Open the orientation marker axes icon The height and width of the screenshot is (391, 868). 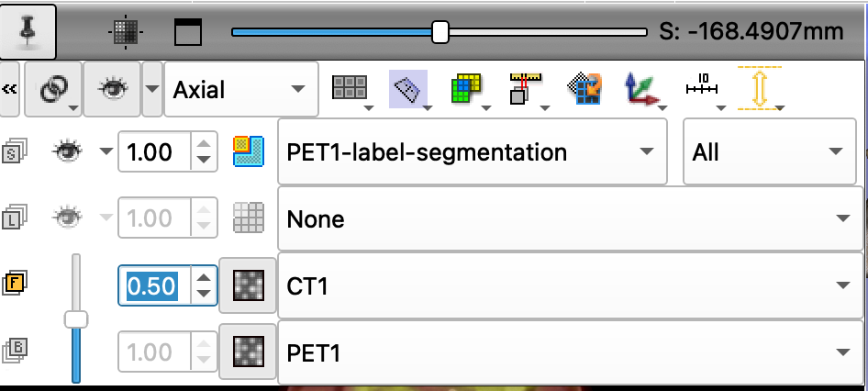click(x=642, y=89)
